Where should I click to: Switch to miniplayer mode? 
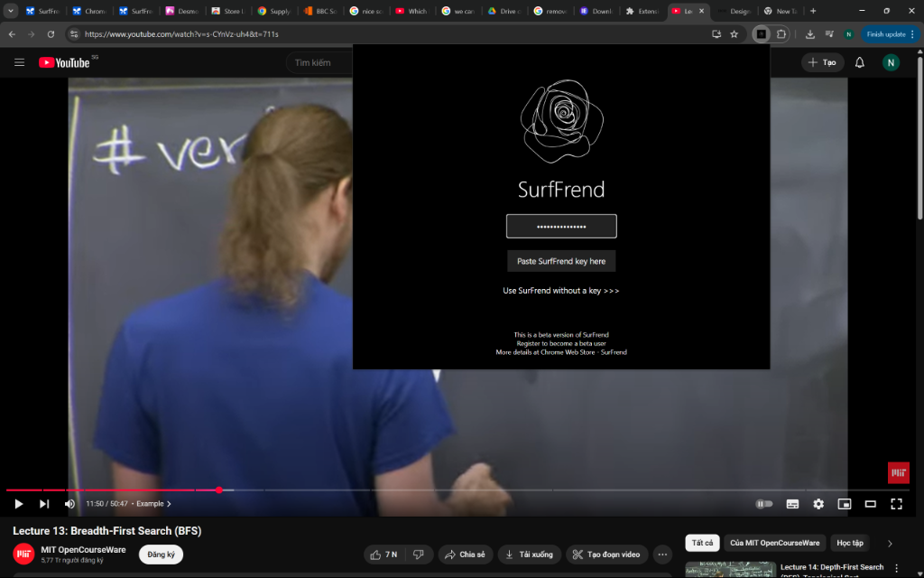tap(845, 504)
